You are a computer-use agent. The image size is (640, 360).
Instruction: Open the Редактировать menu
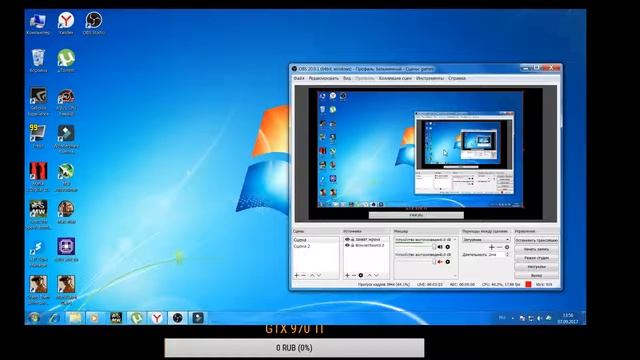(x=323, y=78)
